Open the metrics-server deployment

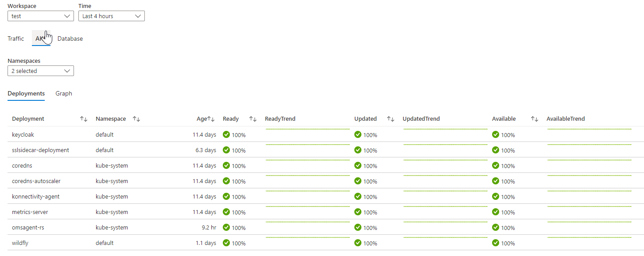click(x=30, y=212)
